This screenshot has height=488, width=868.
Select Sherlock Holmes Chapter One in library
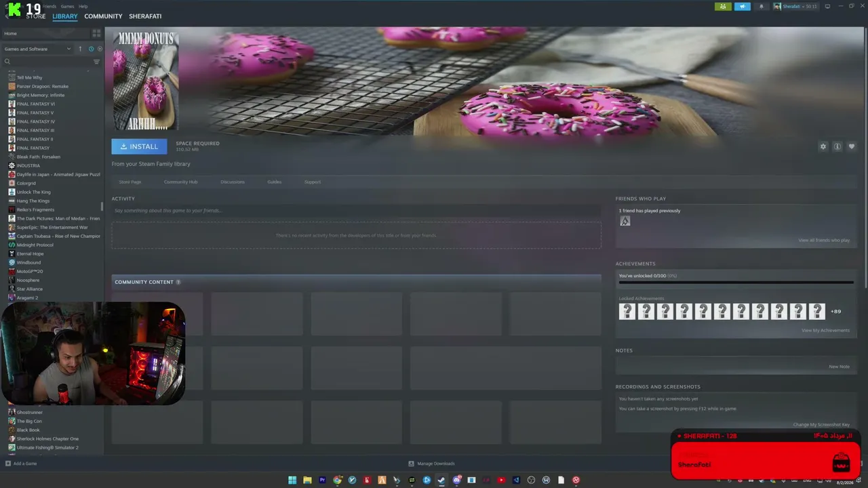(47, 439)
